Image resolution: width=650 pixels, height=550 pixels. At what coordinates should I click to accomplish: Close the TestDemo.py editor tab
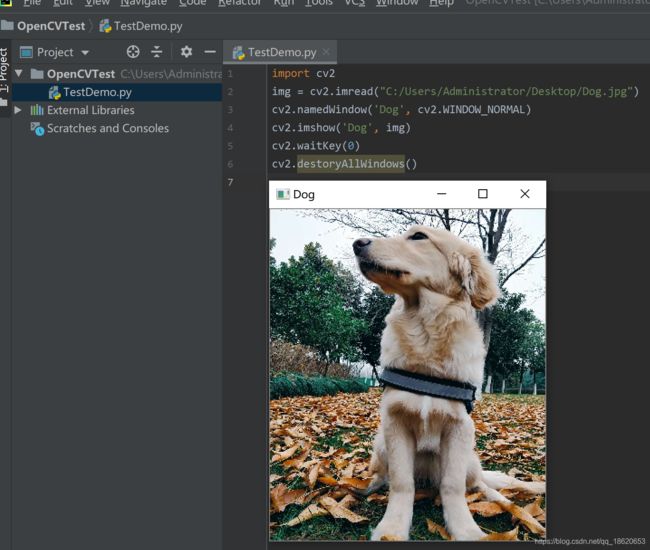326,52
